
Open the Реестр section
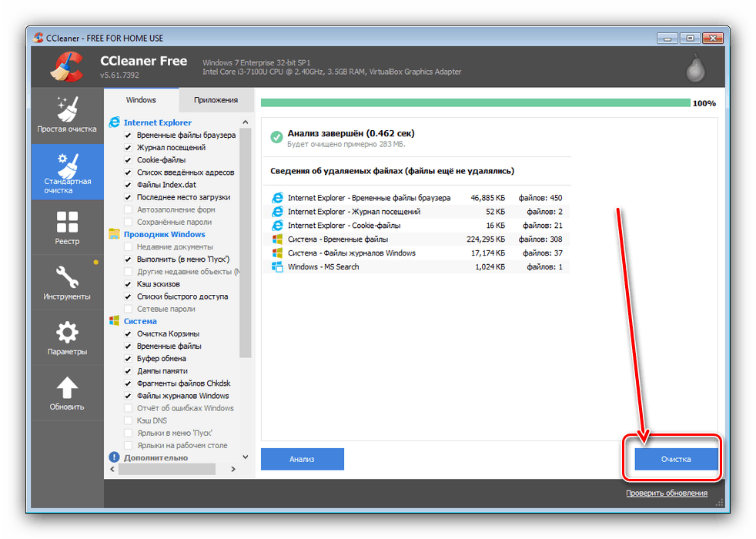tap(67, 228)
